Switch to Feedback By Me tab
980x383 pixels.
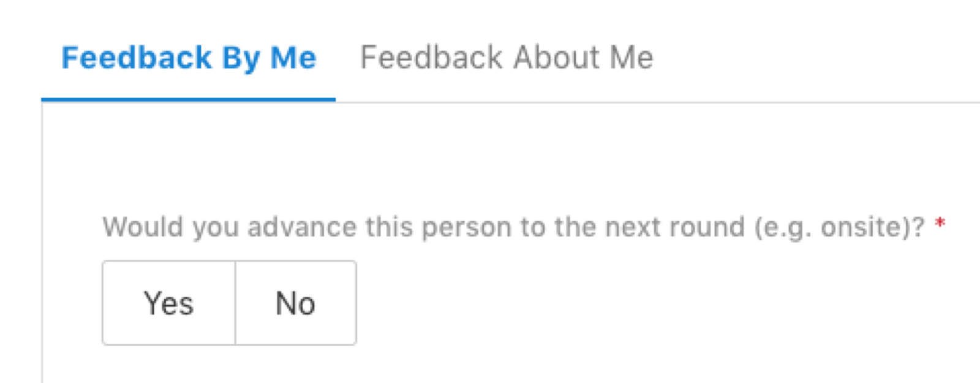tap(189, 58)
